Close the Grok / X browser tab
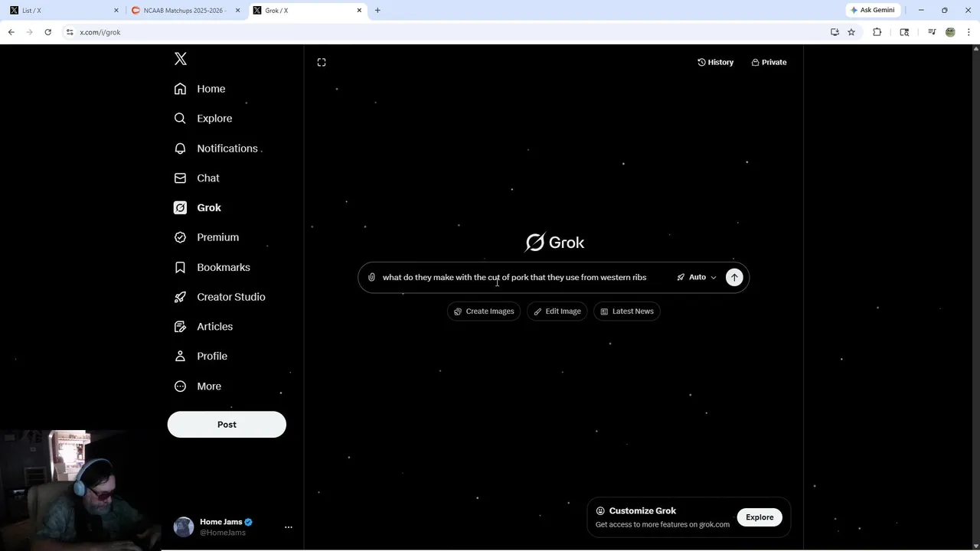The height and width of the screenshot is (551, 980). point(359,11)
